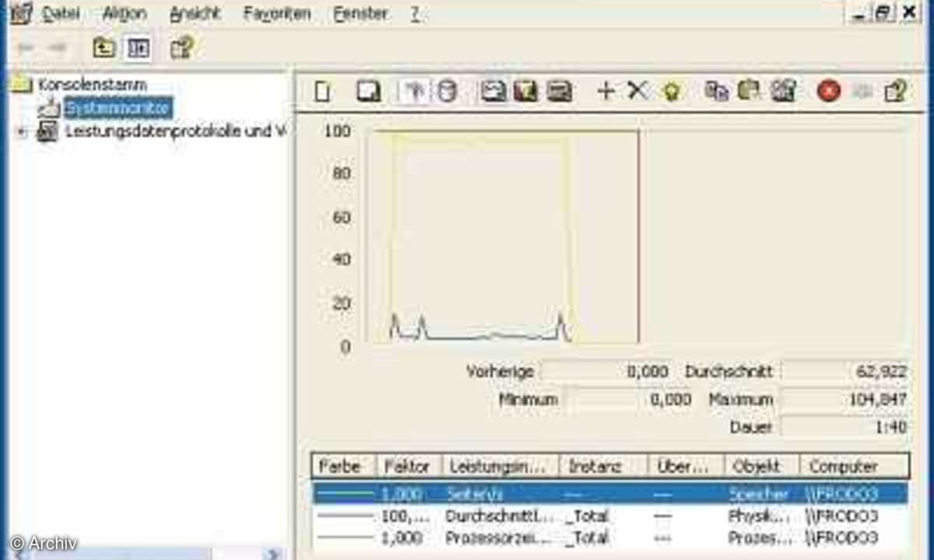This screenshot has height=560, width=934.
Task: Open the Favoriten menu
Action: 276,13
